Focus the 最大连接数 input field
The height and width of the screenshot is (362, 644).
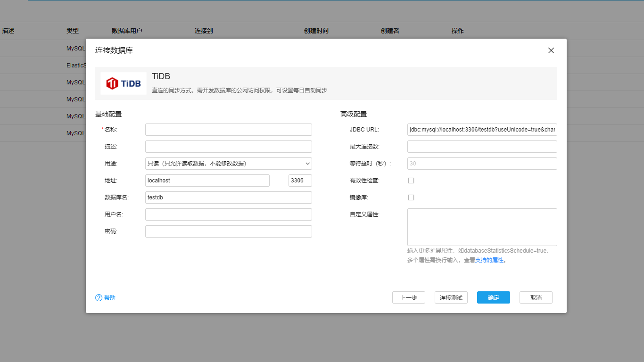click(x=482, y=147)
